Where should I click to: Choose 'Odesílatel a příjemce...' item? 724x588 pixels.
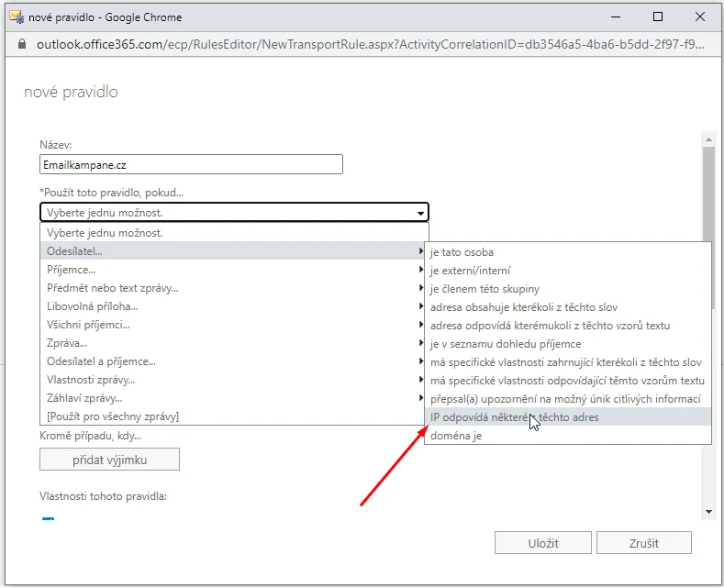[x=233, y=361]
